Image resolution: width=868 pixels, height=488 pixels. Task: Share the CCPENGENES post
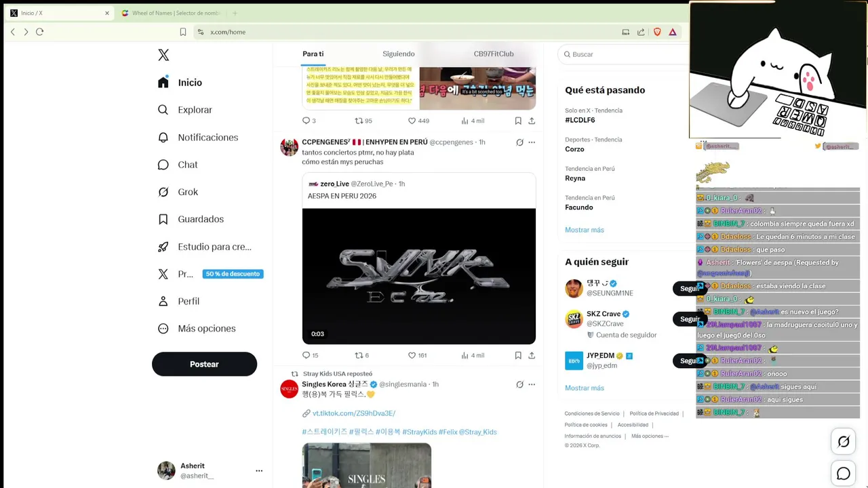click(532, 355)
